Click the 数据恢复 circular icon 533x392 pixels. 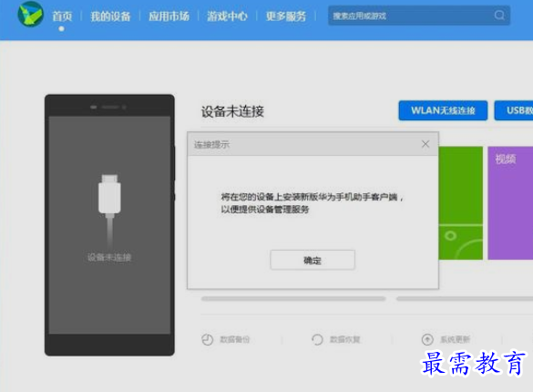pos(317,339)
